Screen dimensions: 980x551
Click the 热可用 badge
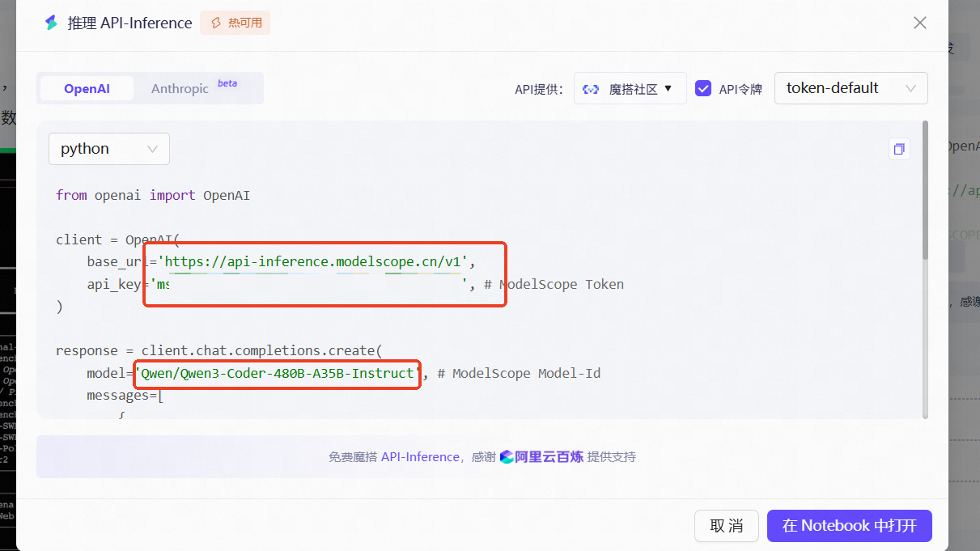coord(235,23)
